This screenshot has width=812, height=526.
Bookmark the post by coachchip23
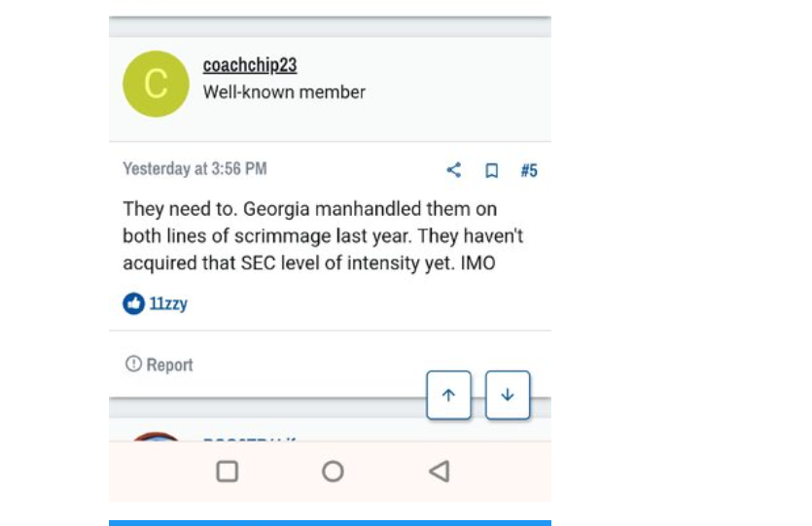(491, 170)
